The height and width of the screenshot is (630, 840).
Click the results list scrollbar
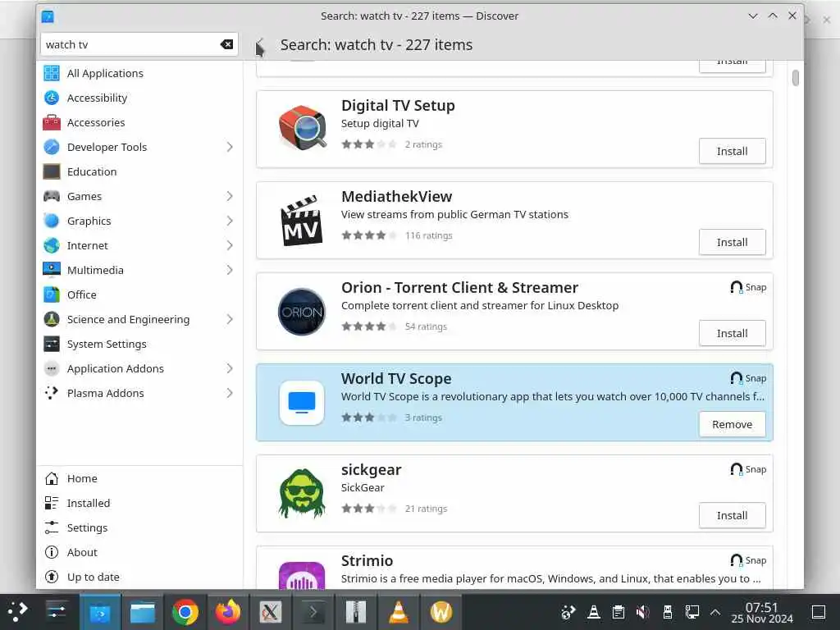click(x=796, y=78)
